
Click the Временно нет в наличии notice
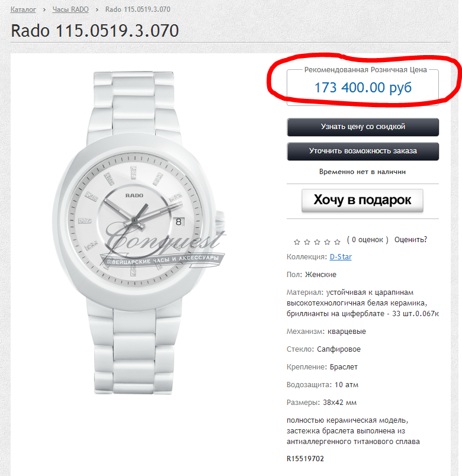tap(362, 172)
